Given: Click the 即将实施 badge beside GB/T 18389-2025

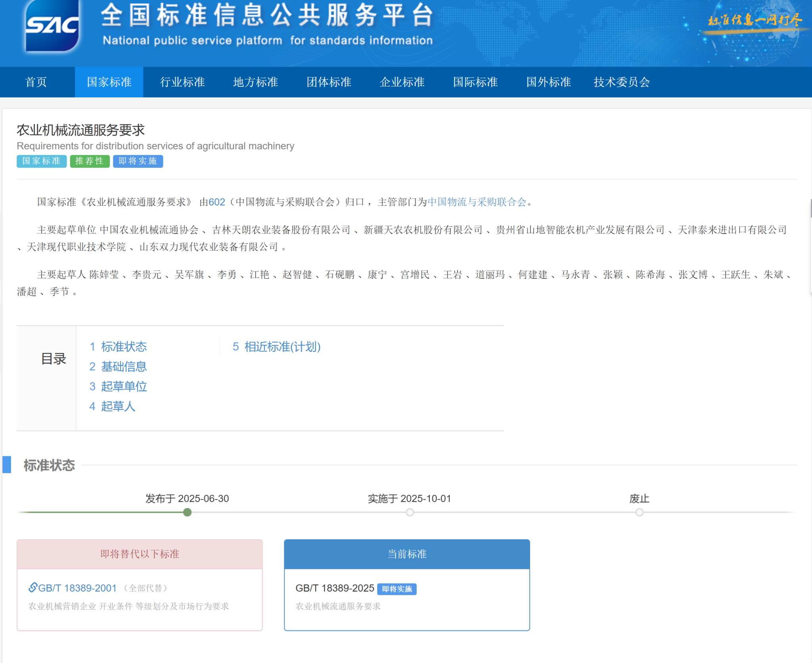Looking at the screenshot, I should tap(396, 589).
